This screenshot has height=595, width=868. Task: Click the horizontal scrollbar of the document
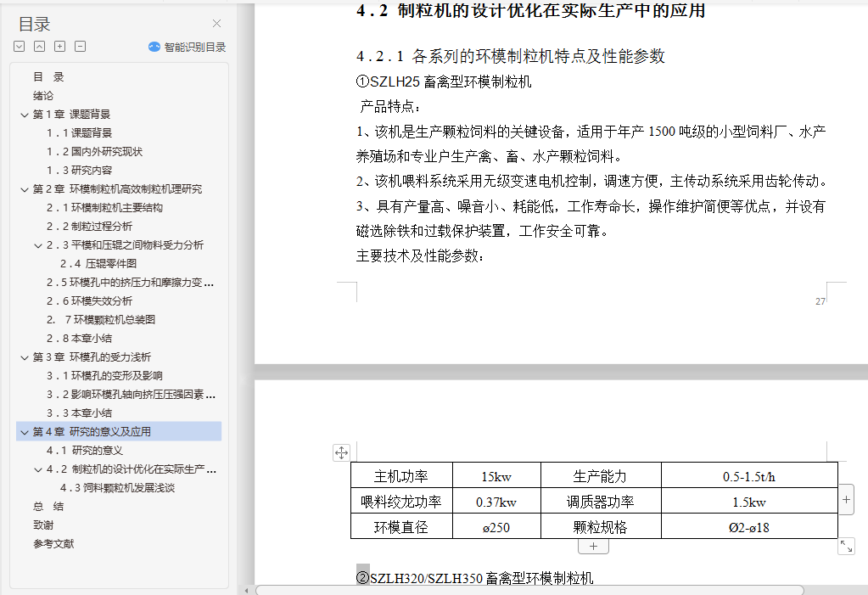(x=529, y=590)
